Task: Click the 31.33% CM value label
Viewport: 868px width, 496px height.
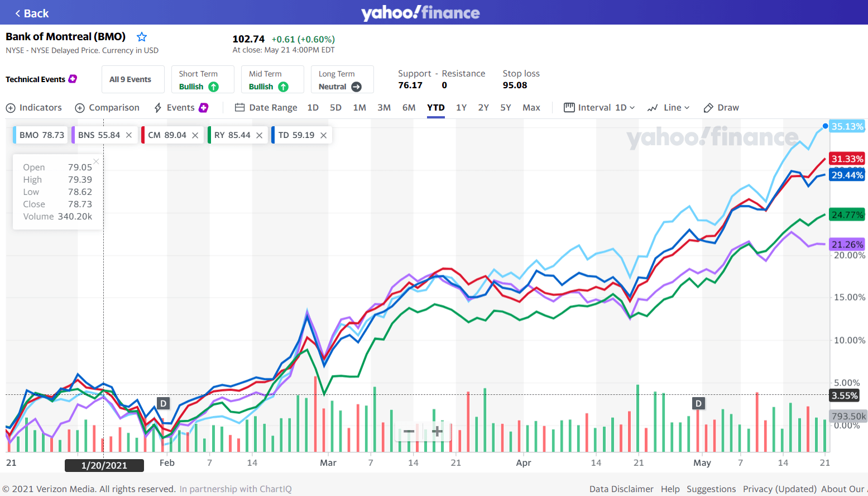Action: tap(847, 159)
